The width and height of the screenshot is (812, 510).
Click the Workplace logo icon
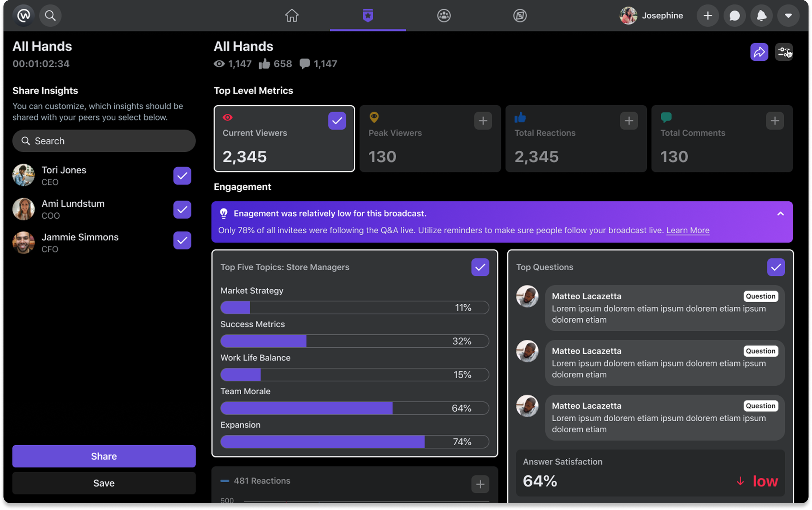coord(23,16)
